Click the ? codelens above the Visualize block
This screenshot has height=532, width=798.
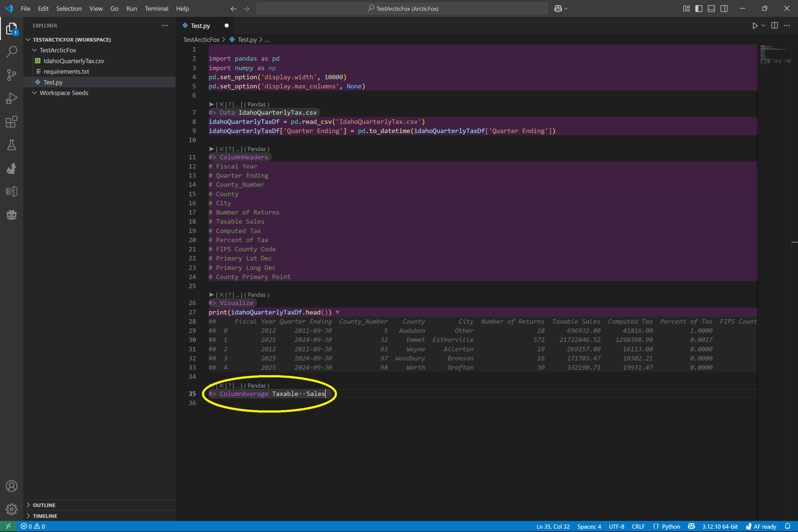tap(230, 295)
